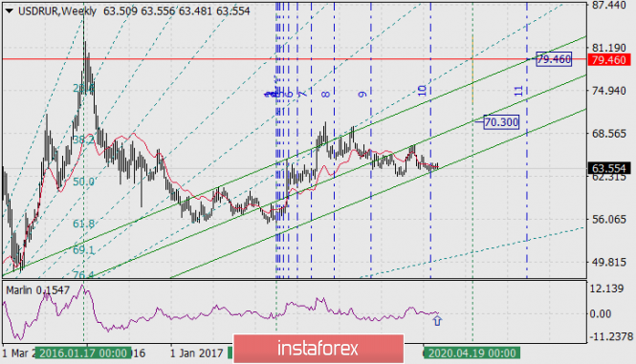
Task: Select the 79.460 price label box
Action: (x=554, y=59)
